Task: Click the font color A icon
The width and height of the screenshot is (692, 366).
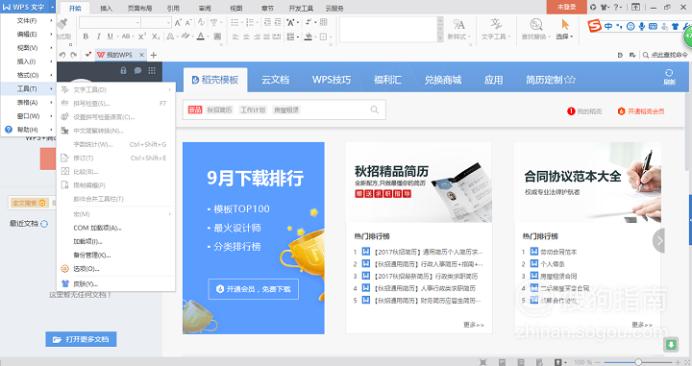Action: click(201, 37)
